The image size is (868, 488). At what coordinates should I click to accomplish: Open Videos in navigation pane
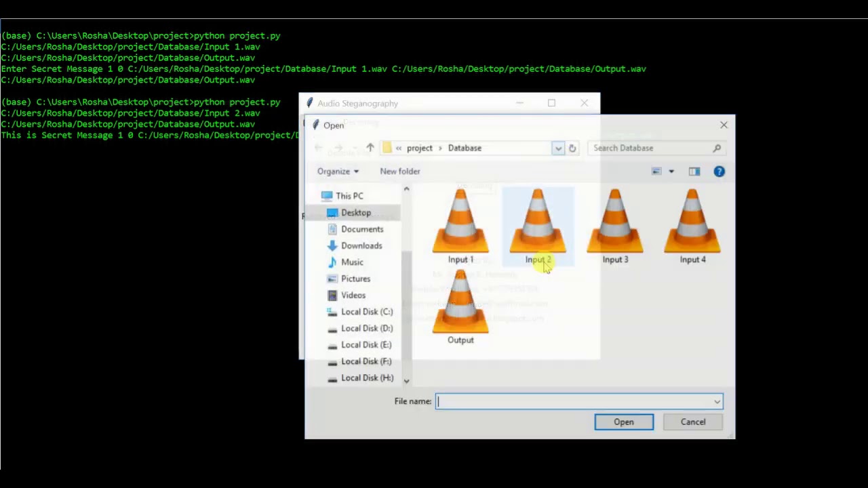pyautogui.click(x=347, y=295)
